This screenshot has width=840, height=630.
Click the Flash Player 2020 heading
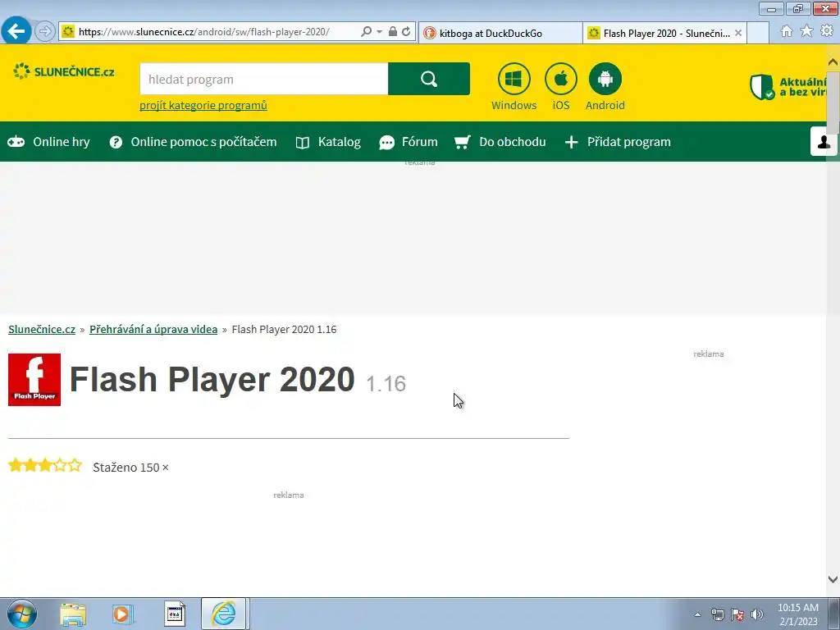[x=212, y=380]
